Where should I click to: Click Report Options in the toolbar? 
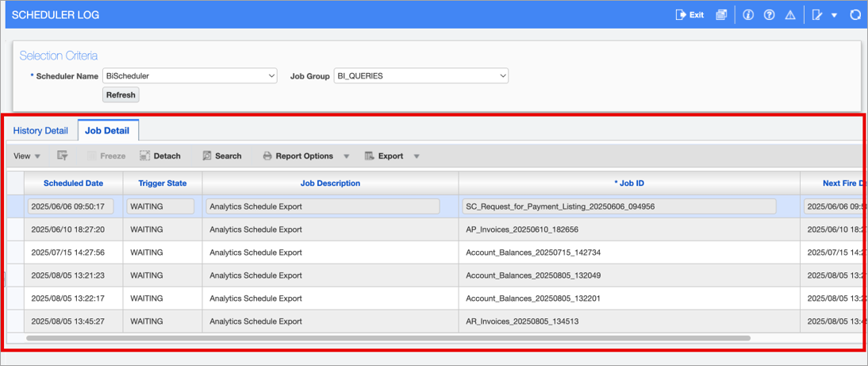click(298, 156)
